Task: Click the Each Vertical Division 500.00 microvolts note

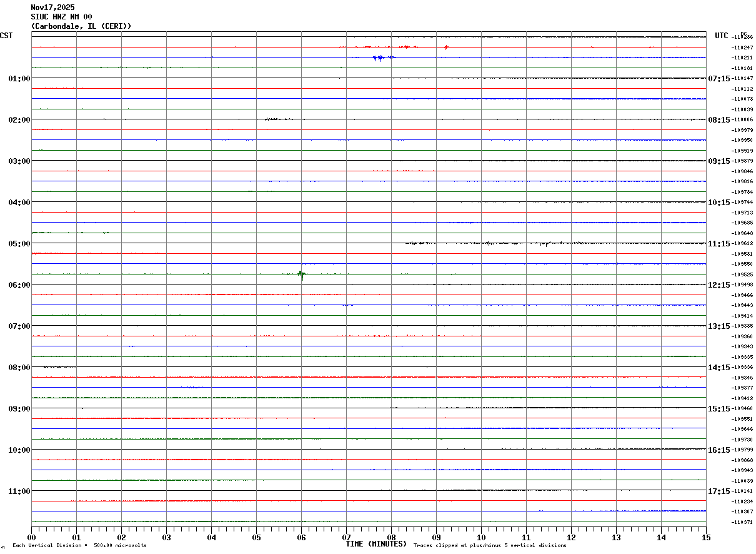Action: 79,546
